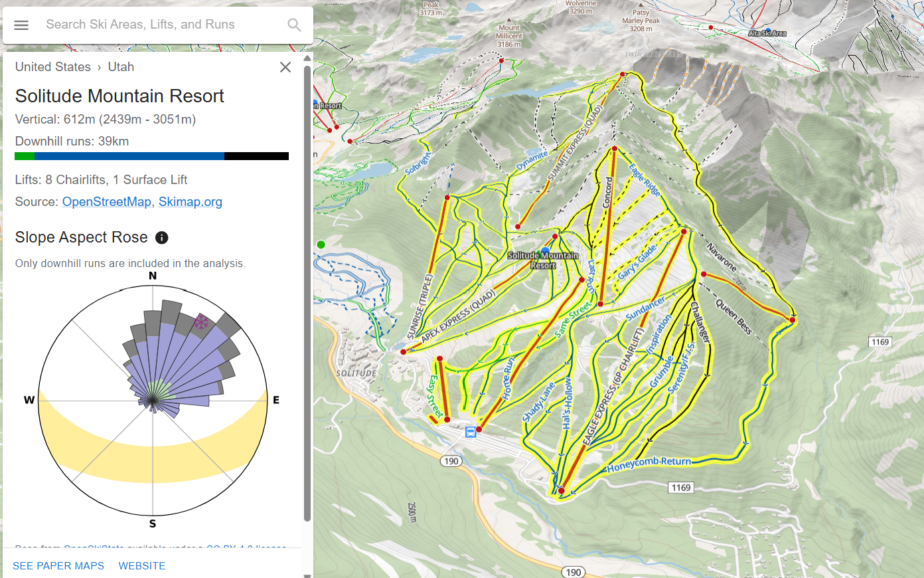The image size is (924, 578).
Task: Click the Shady Lane run label
Action: pos(538,402)
